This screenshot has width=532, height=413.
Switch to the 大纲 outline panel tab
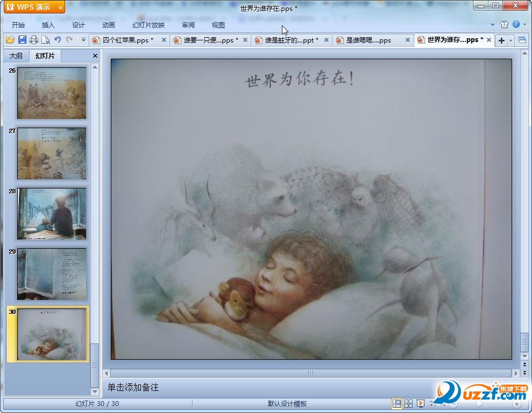(x=16, y=55)
